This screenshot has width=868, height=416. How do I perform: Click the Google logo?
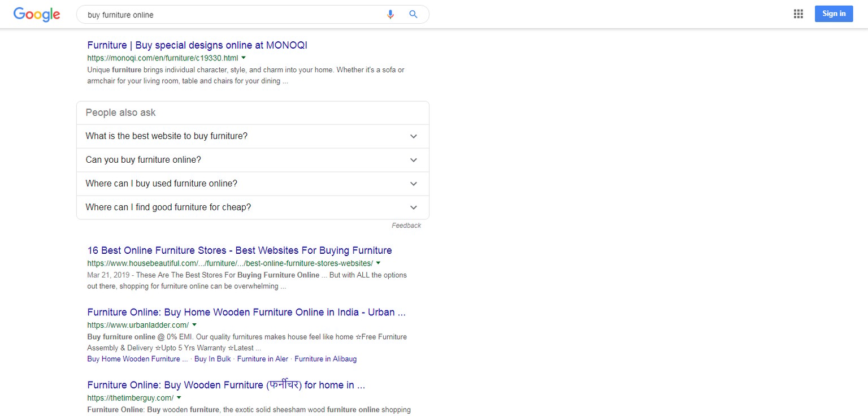click(x=37, y=15)
